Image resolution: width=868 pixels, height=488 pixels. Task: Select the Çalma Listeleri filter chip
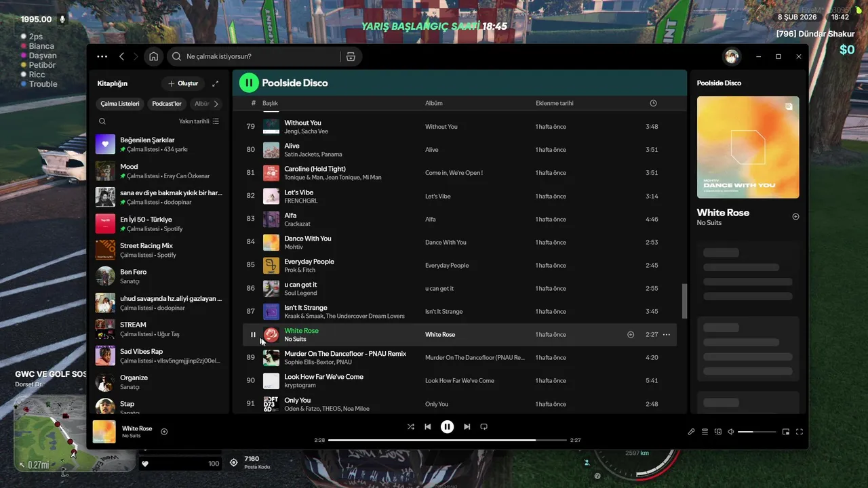click(x=120, y=104)
